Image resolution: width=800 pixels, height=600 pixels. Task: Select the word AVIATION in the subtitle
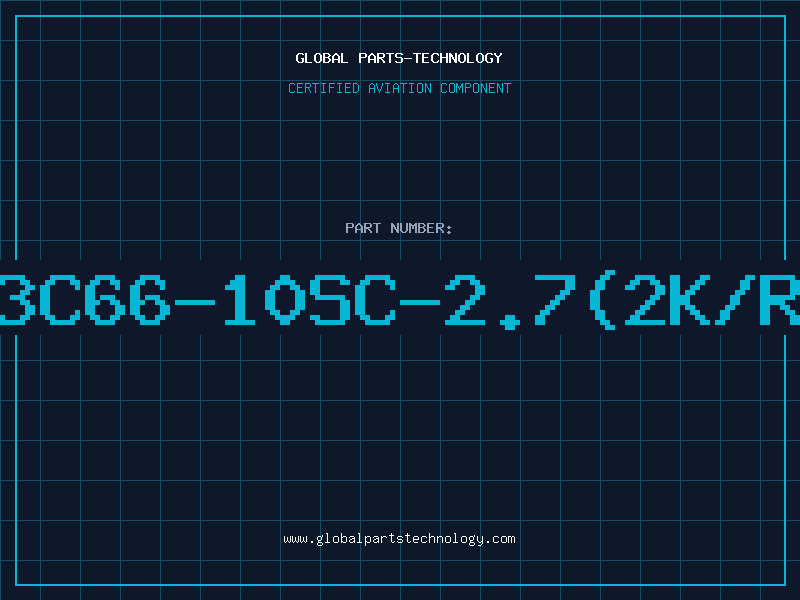399,88
